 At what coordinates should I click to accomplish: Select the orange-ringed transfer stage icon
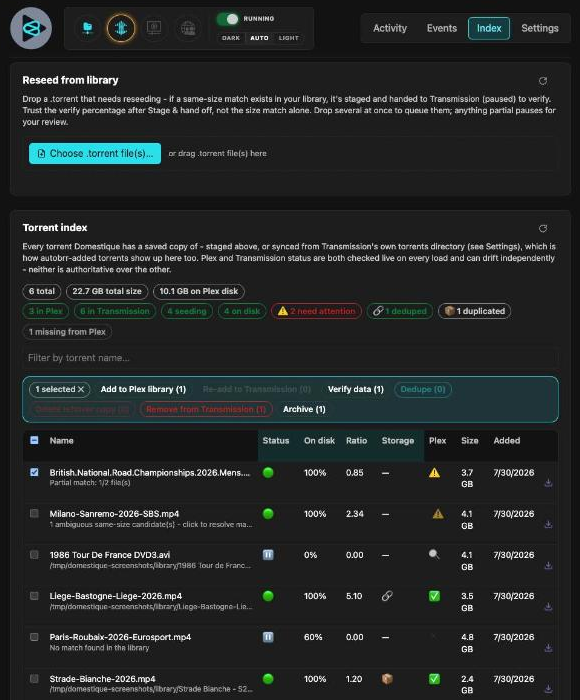pyautogui.click(x=121, y=28)
